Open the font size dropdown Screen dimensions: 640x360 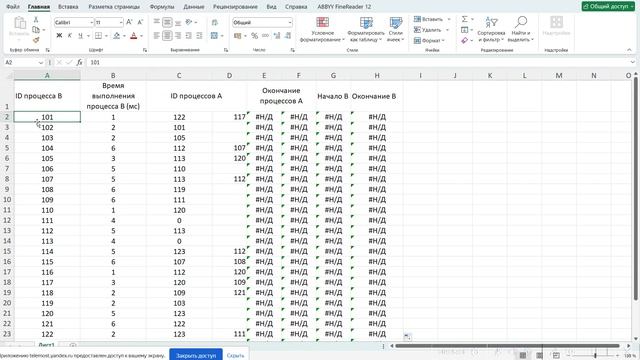click(x=121, y=22)
